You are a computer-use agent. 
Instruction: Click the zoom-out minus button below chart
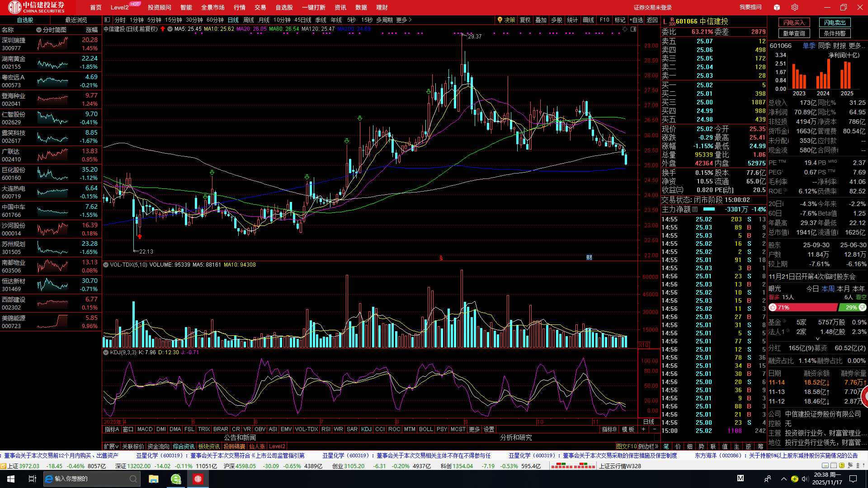pos(654,429)
